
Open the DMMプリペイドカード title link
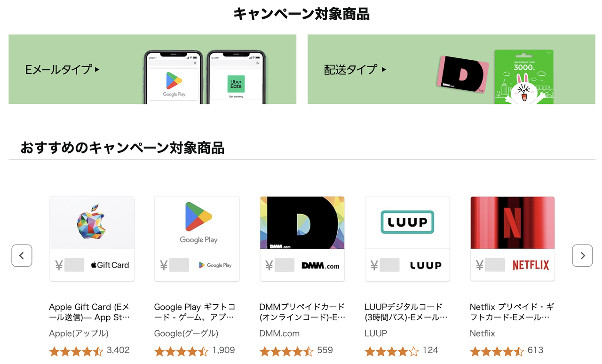(302, 312)
